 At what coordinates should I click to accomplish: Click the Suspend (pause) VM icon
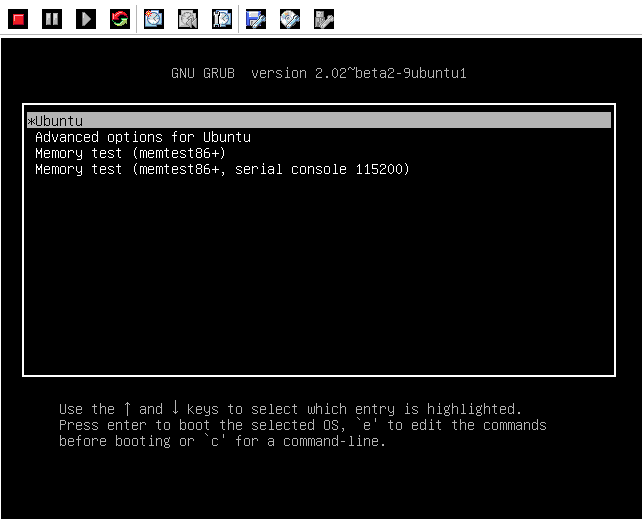pos(52,19)
